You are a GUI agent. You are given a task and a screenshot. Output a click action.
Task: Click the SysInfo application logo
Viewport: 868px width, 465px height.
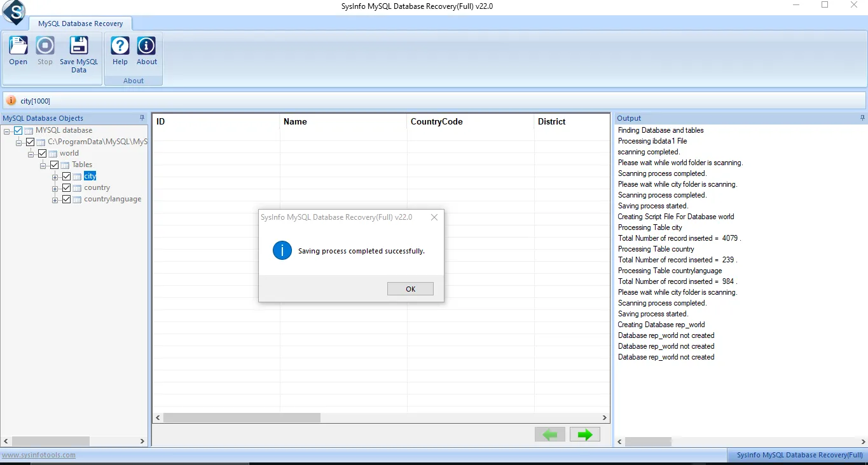tap(13, 11)
